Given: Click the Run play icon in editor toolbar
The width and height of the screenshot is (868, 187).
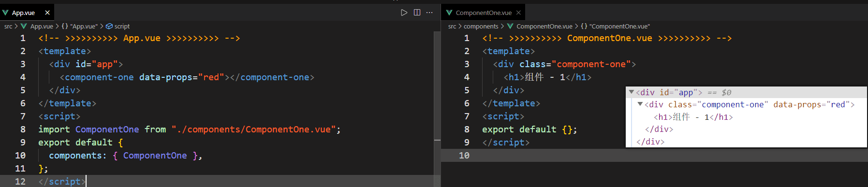Looking at the screenshot, I should tap(404, 13).
